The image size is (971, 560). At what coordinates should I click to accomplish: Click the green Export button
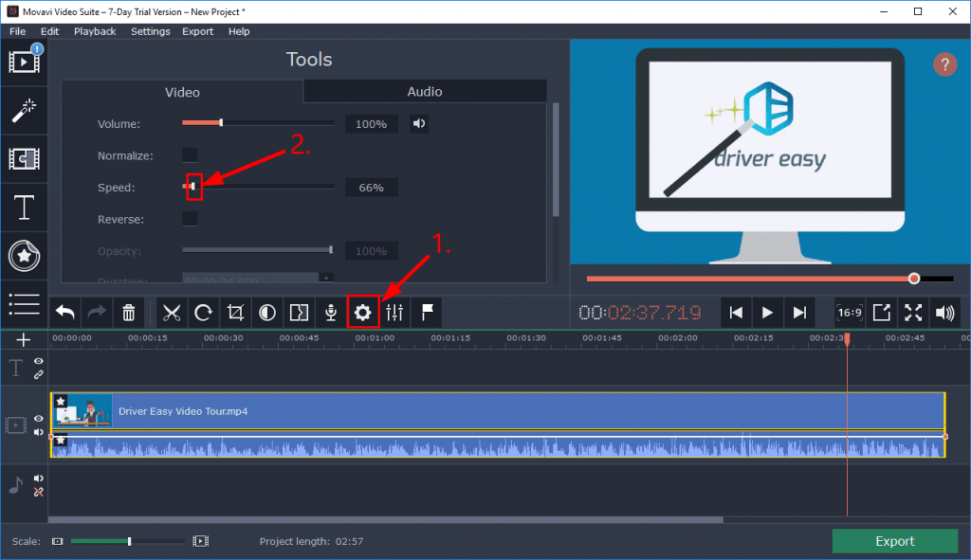tap(895, 541)
